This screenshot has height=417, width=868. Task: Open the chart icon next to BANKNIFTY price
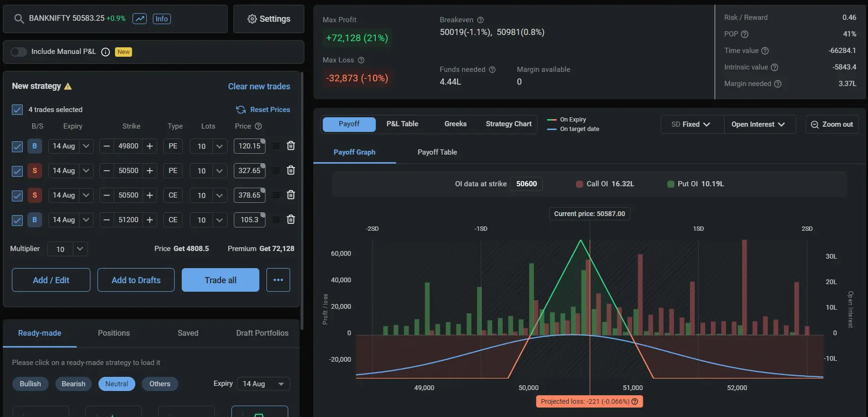click(x=140, y=19)
